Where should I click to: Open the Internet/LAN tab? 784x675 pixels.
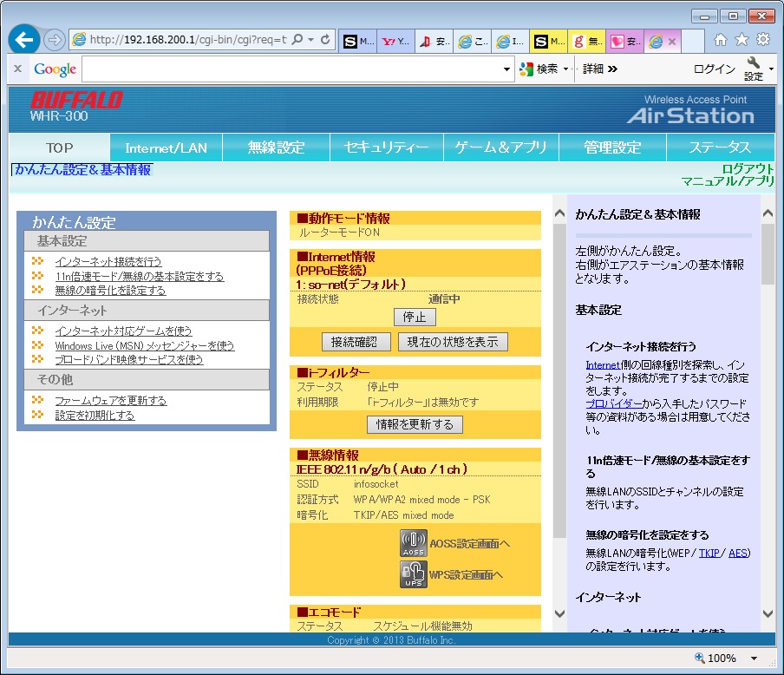click(166, 147)
